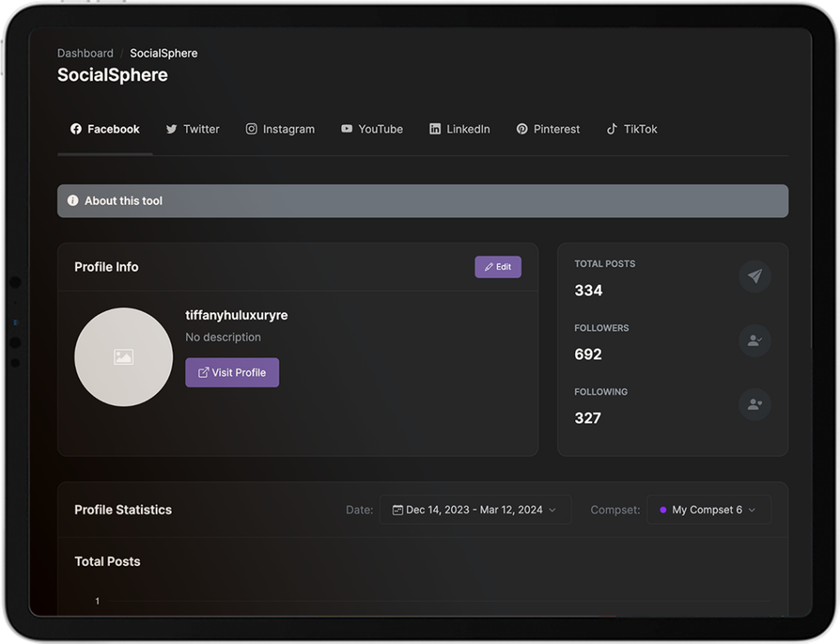The image size is (840, 644).
Task: Click the Visit Profile button
Action: click(x=232, y=372)
